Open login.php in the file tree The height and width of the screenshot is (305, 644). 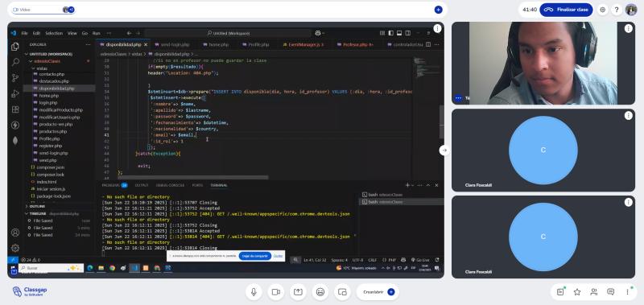coord(48,103)
